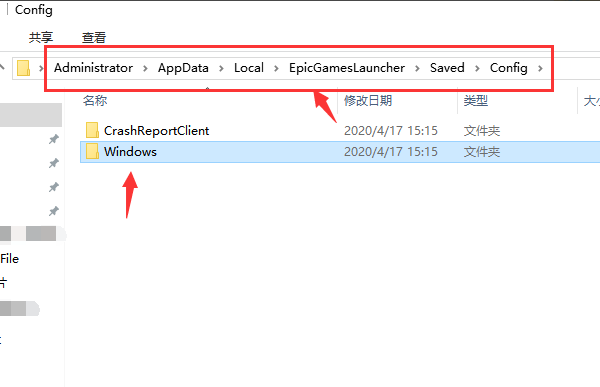Click the fourth pin icon in sidebar
The height and width of the screenshot is (387, 600).
pos(54,211)
